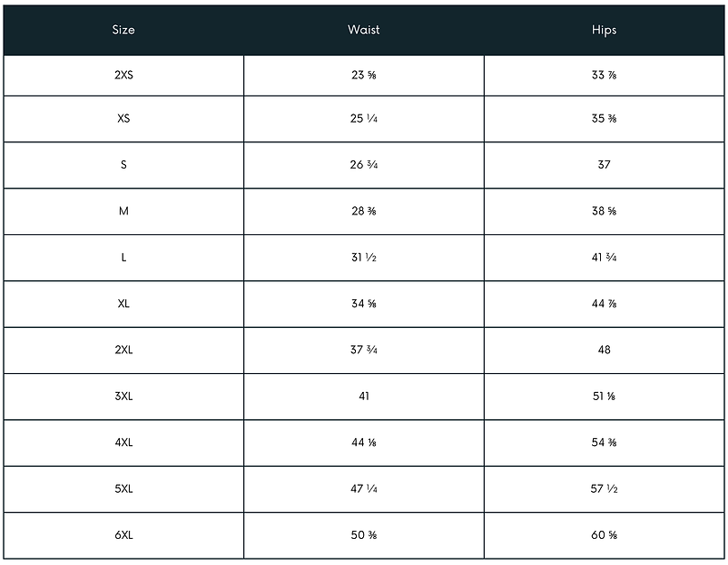
Task: Select the 6XL size cell
Action: [123, 535]
